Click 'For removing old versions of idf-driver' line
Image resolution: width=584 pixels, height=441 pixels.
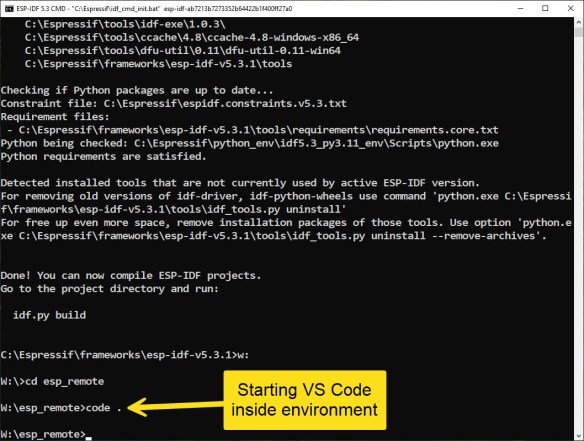click(x=286, y=196)
